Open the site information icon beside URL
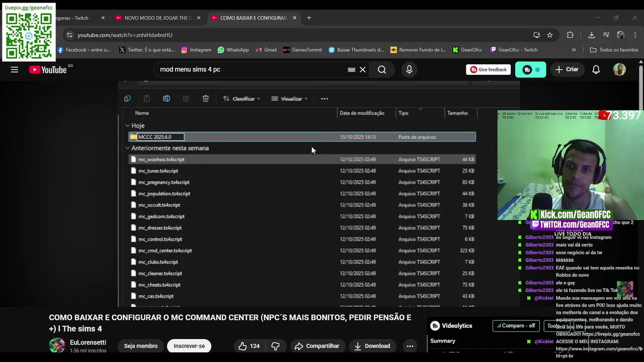 coord(69,35)
